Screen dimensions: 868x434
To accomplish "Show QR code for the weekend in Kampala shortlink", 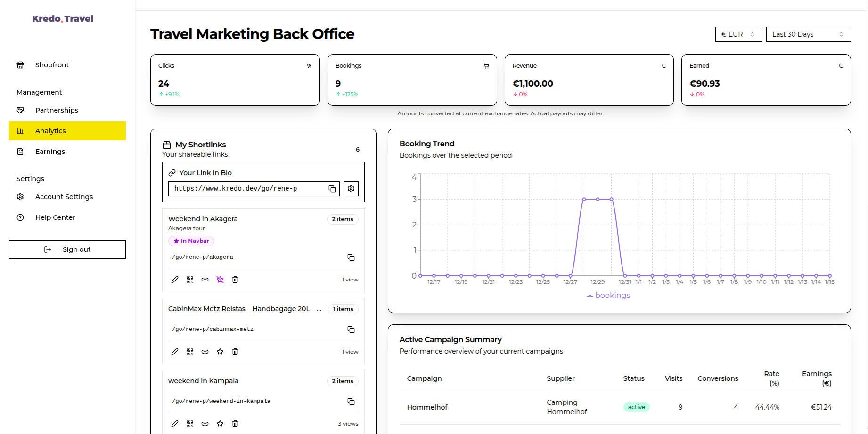I will [x=190, y=424].
